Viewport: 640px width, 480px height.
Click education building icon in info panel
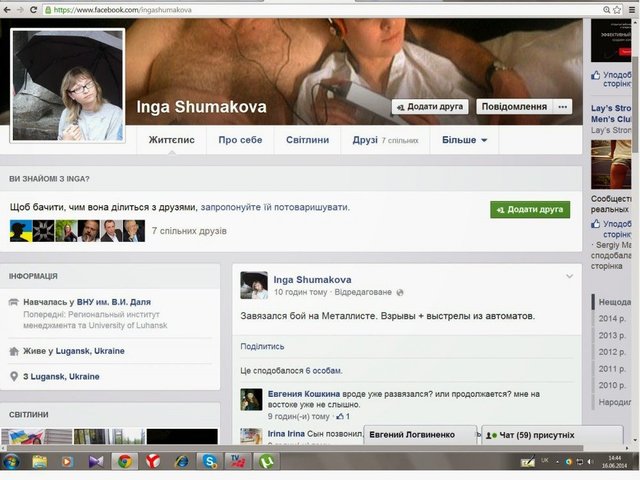(13, 302)
